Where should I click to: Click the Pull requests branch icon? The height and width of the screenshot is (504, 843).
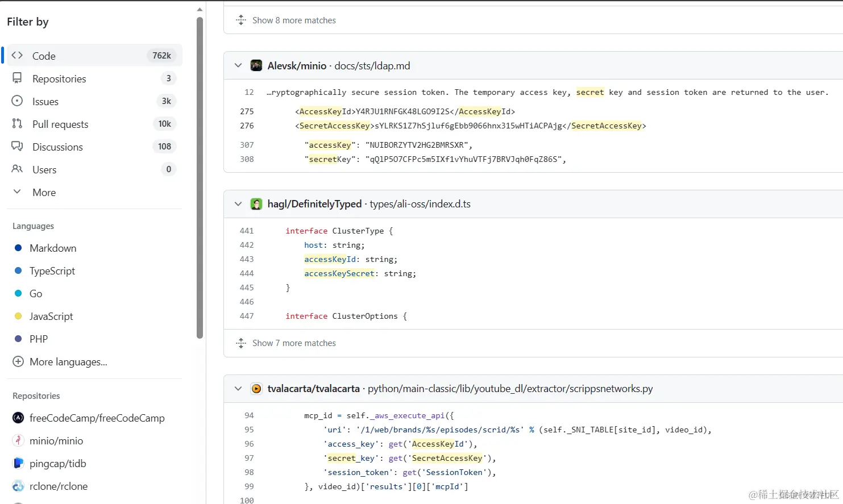pyautogui.click(x=17, y=123)
